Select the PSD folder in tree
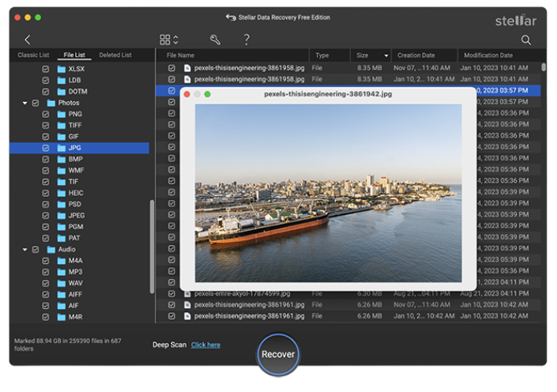This screenshot has height=392, width=557. 74,204
